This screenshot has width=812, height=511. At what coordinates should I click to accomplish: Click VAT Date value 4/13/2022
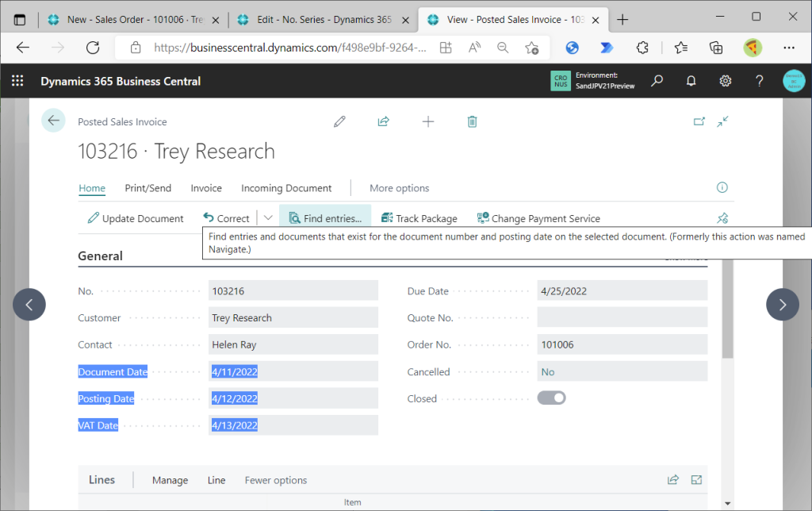pyautogui.click(x=293, y=425)
